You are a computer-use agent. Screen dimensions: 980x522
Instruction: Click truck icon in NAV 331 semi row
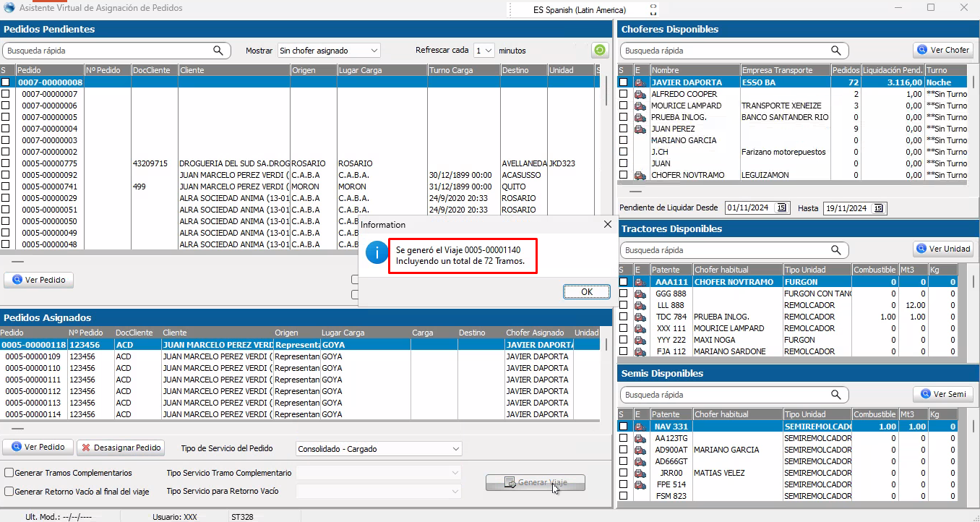(640, 427)
